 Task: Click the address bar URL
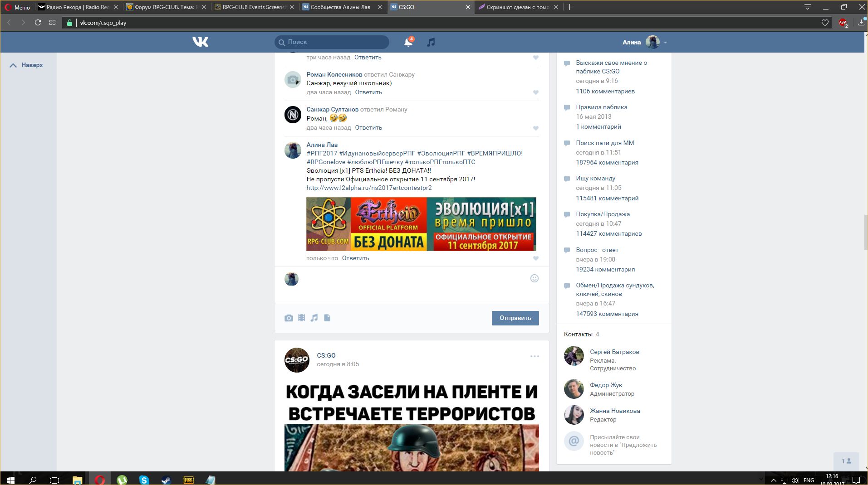(x=103, y=23)
